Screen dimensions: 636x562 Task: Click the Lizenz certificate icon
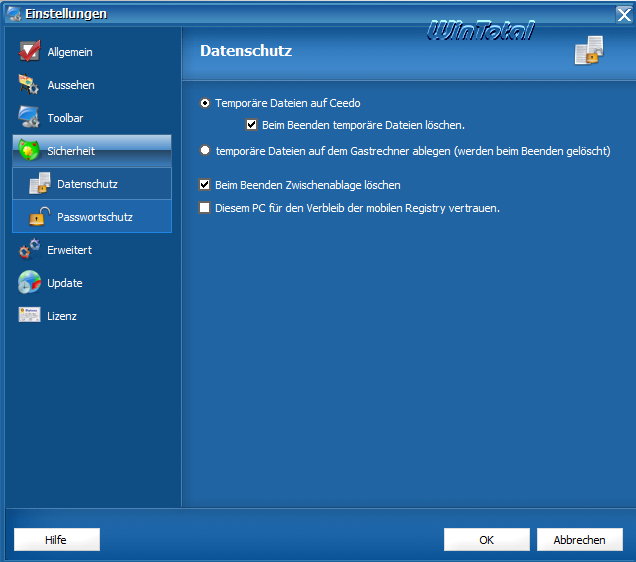29,315
